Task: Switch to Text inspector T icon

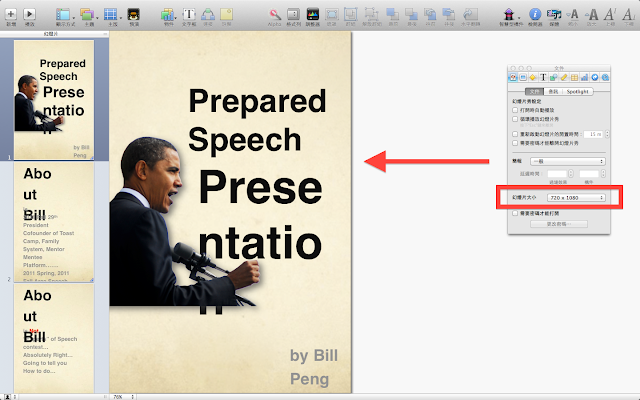Action: coord(543,77)
